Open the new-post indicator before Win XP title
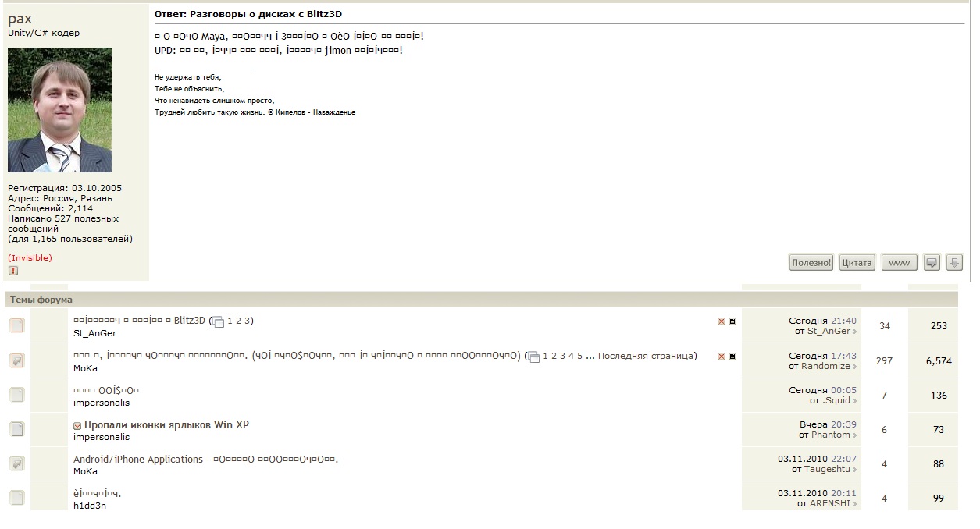The image size is (980, 529). coord(77,426)
